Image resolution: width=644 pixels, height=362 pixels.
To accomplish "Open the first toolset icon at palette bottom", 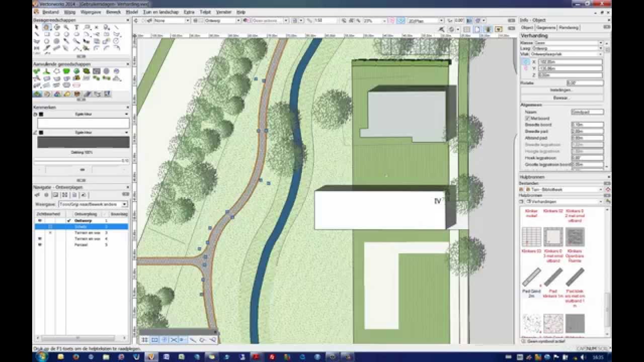I will tap(37, 94).
